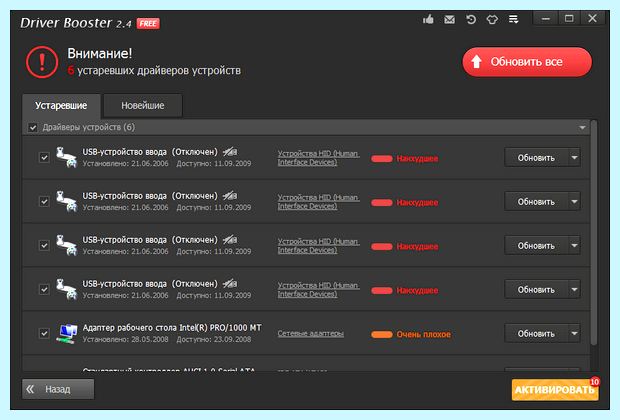Open the main menu lines icon

pos(513,19)
